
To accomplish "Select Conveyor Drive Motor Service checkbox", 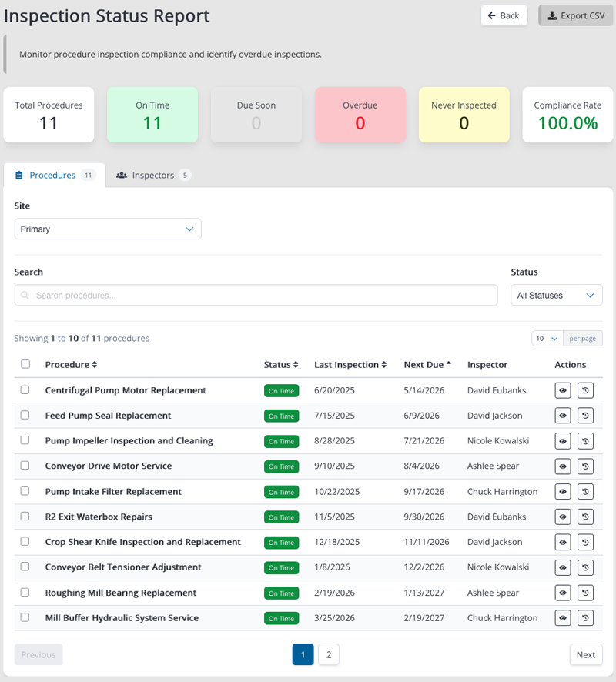I will click(x=25, y=466).
